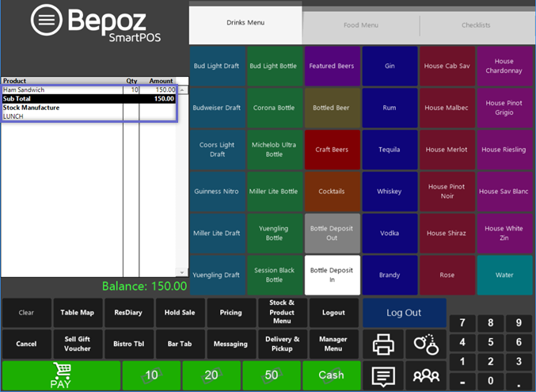Open the Vodka category
Screen dimensions: 536x392
[x=390, y=234]
